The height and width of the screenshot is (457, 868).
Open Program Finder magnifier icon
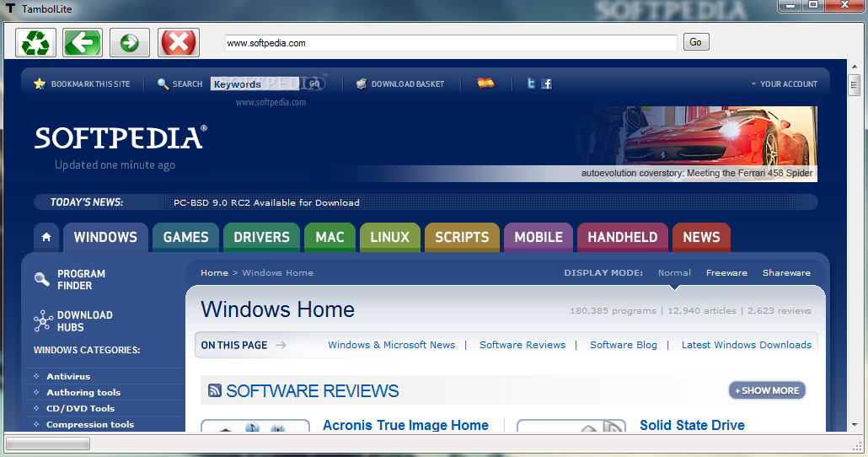tap(41, 278)
